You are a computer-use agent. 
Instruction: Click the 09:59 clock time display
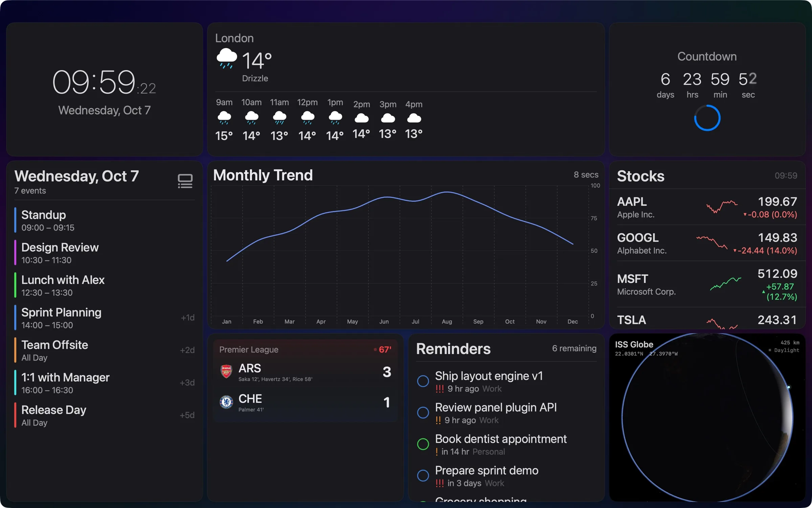tap(104, 82)
